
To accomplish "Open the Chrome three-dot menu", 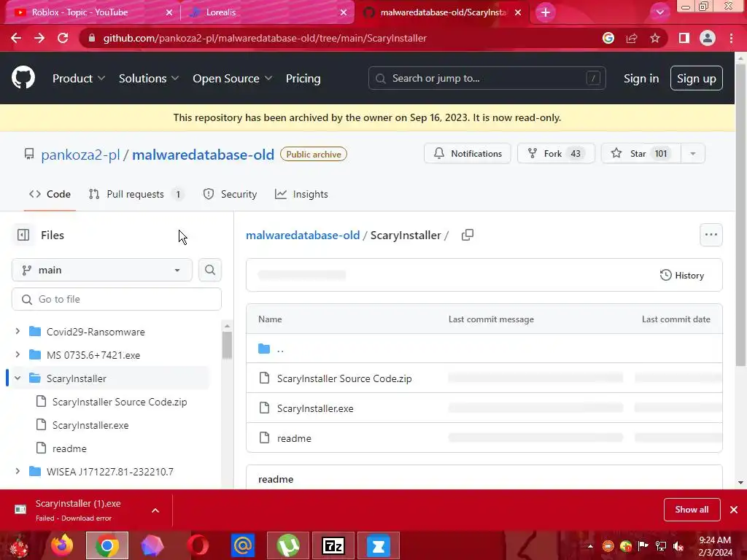I will [x=731, y=38].
